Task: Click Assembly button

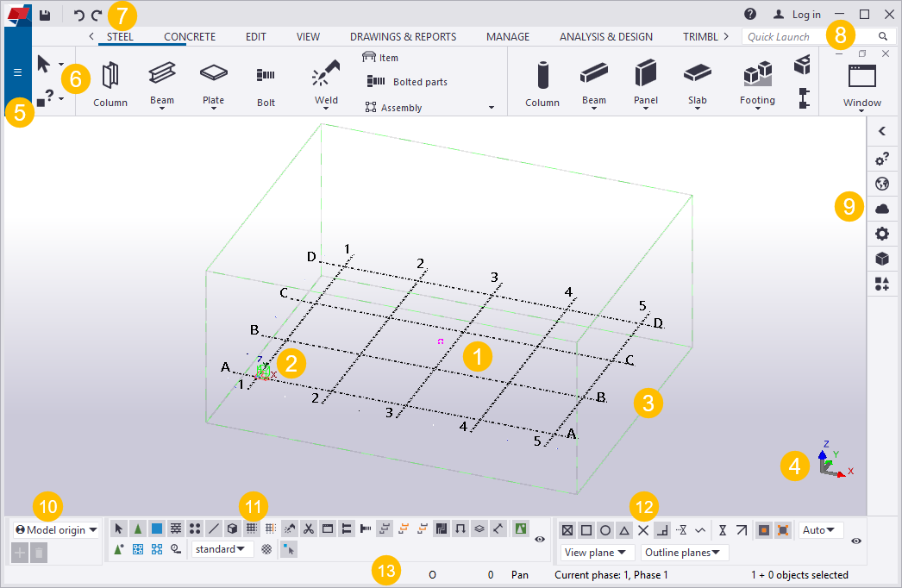Action: (393, 108)
